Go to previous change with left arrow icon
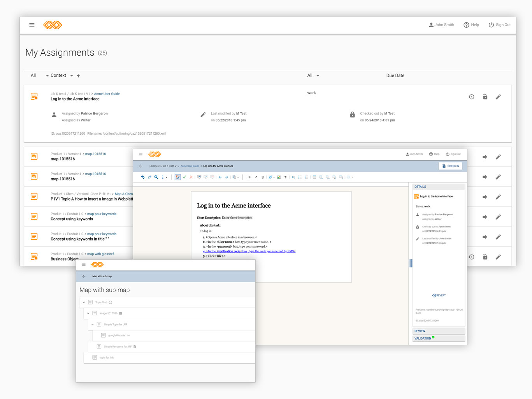532x399 pixels. tap(220, 177)
